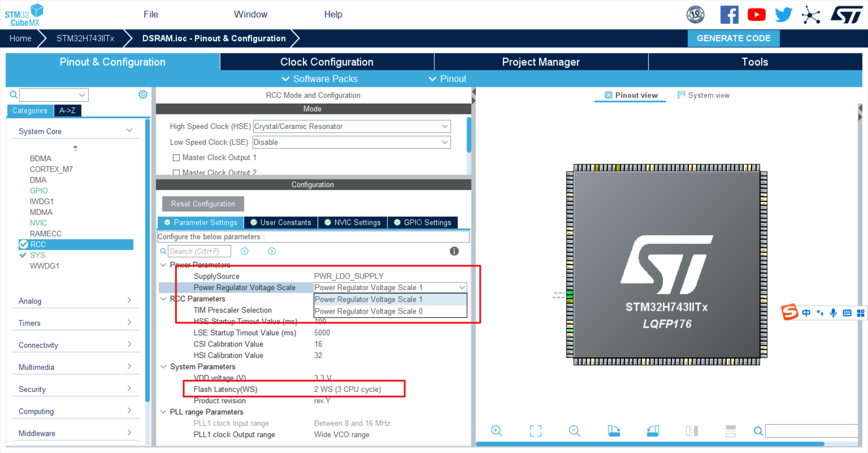
Task: Enable Master Clock Output 1
Action: [176, 157]
